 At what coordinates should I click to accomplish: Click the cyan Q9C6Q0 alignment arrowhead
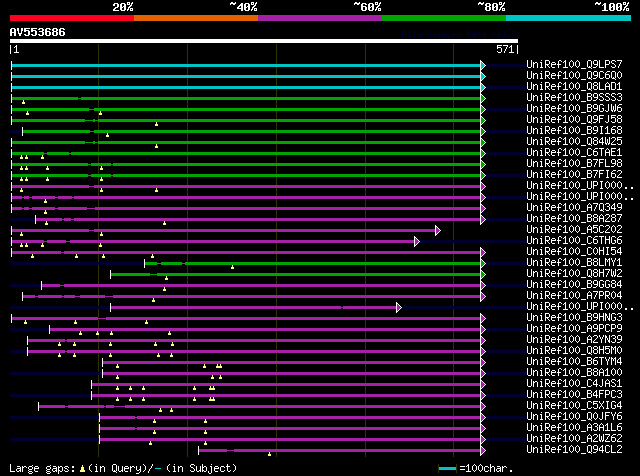tap(483, 76)
